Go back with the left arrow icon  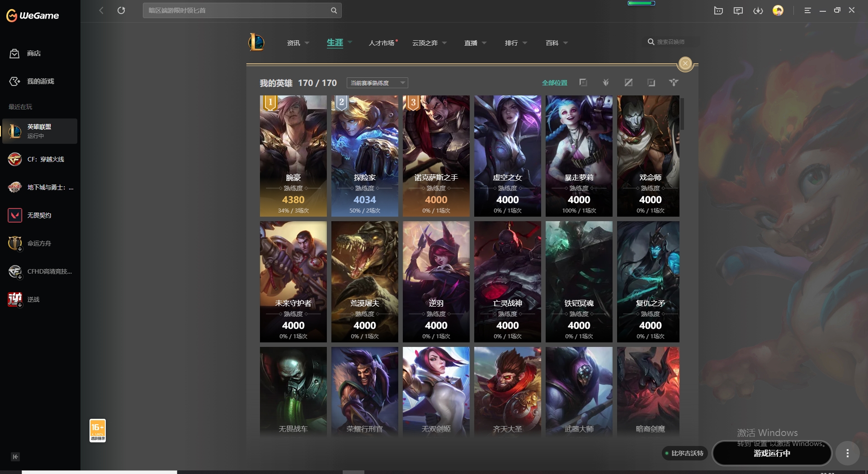[x=101, y=10]
